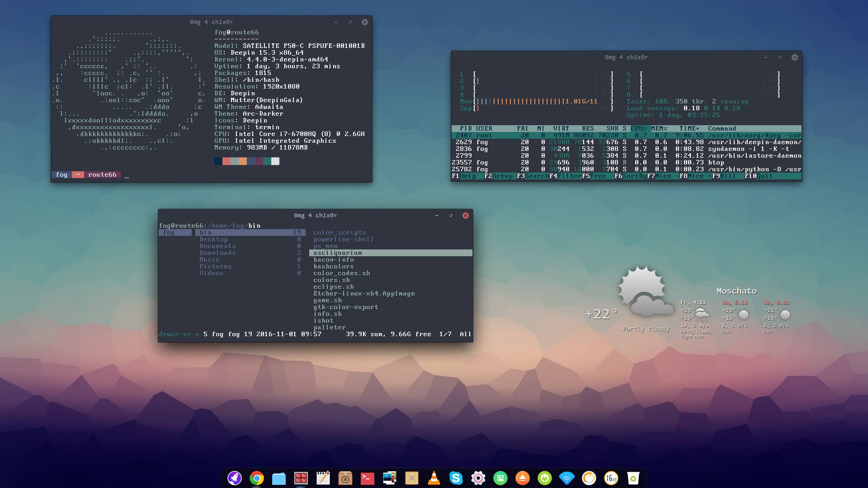Open the file manager folder icon
Image resolution: width=868 pixels, height=488 pixels.
tap(279, 478)
